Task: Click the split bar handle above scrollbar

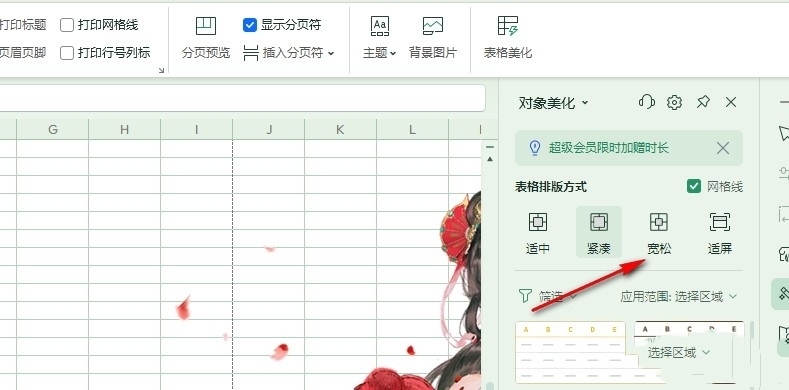Action: pos(490,147)
